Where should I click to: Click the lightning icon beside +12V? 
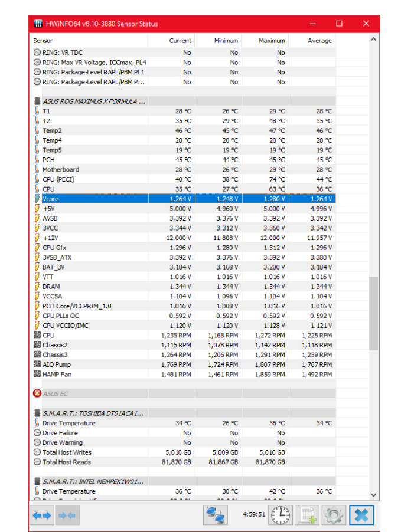(37, 238)
